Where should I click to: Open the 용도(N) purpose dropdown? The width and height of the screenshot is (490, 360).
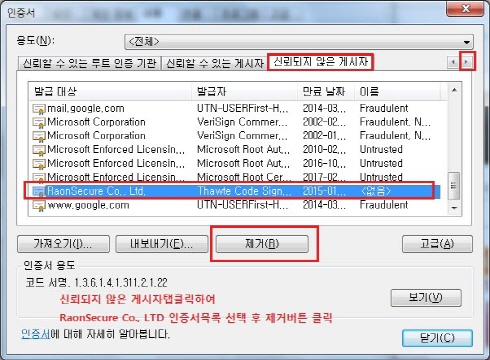(x=299, y=42)
